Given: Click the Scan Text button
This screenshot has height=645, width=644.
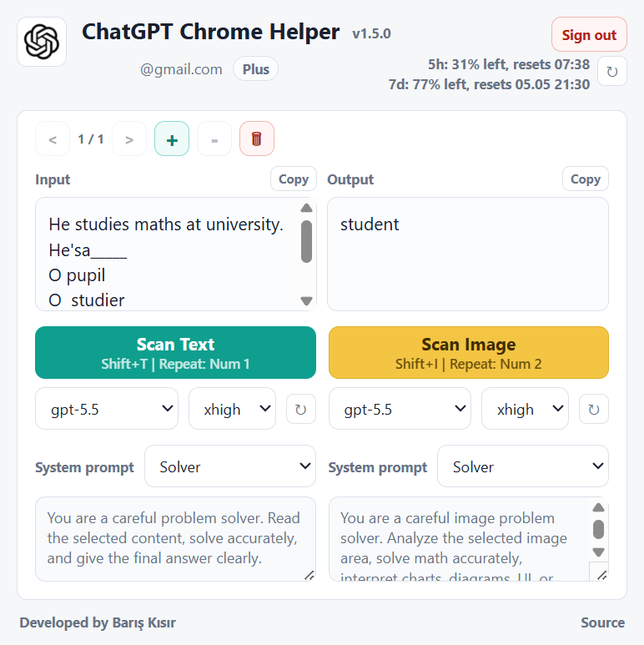Looking at the screenshot, I should coord(176,352).
